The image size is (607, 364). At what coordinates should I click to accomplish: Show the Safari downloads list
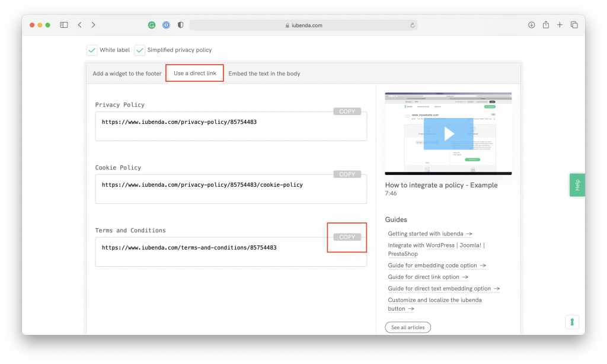click(x=531, y=25)
